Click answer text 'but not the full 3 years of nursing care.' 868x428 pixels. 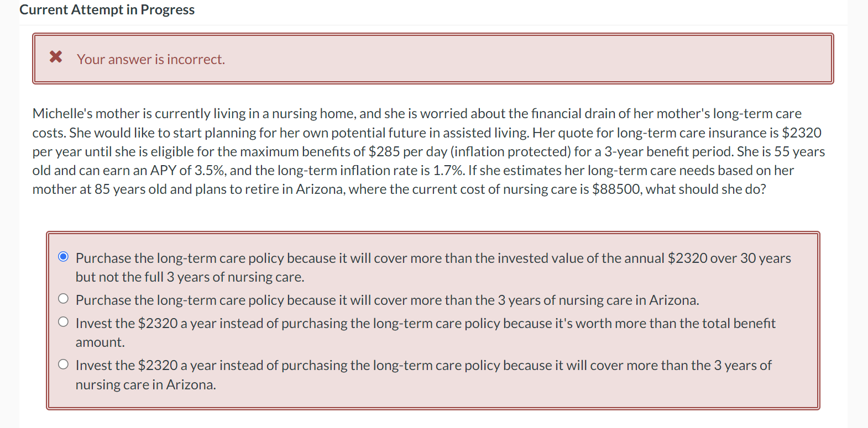(x=190, y=277)
